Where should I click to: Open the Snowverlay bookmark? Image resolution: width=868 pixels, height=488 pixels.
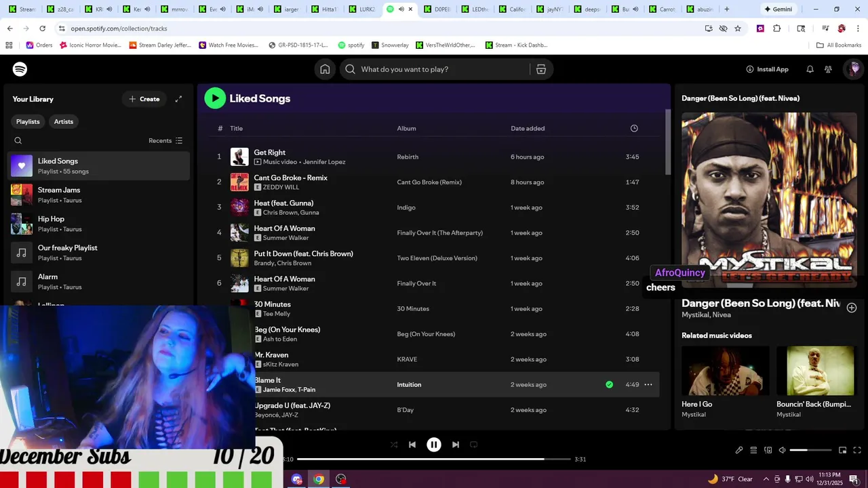(390, 45)
